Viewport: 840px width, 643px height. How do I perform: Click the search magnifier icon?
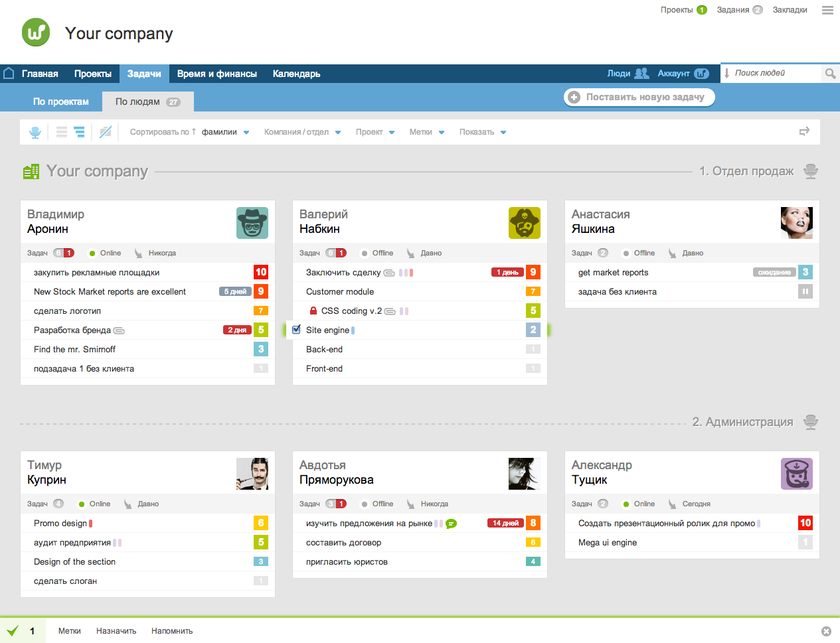coord(830,74)
